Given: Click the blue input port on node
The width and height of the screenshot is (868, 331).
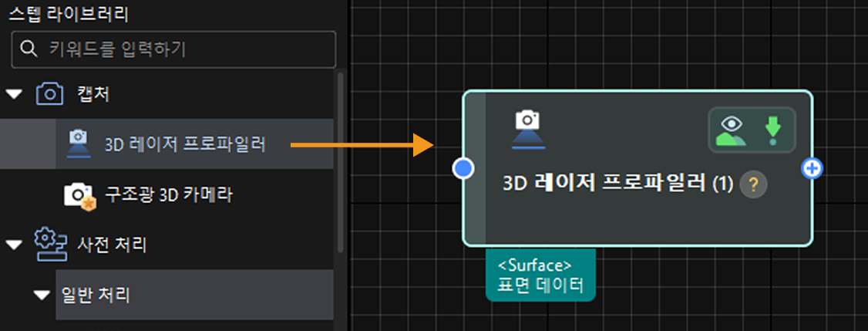Looking at the screenshot, I should coord(463,168).
